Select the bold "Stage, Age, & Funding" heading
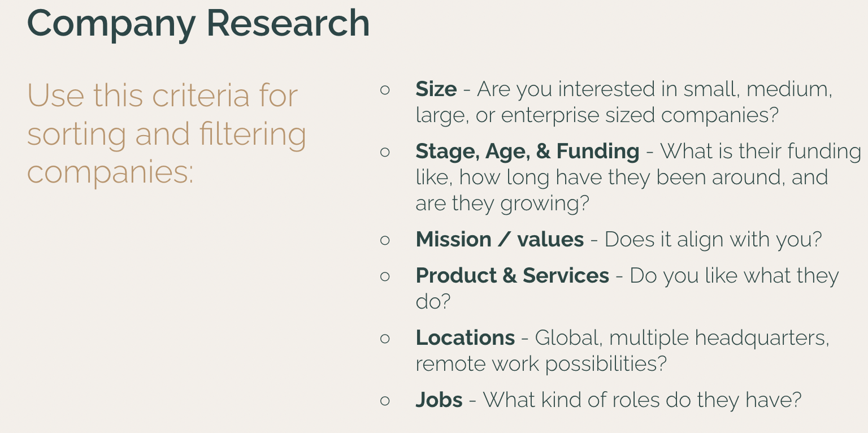The width and height of the screenshot is (868, 433). [527, 151]
